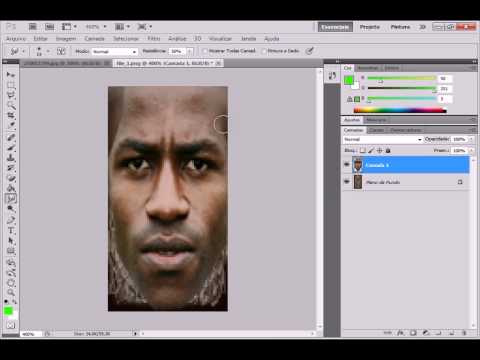Select the Zoom magnifier tool in the toolbox
480x360 pixels.
tap(11, 293)
